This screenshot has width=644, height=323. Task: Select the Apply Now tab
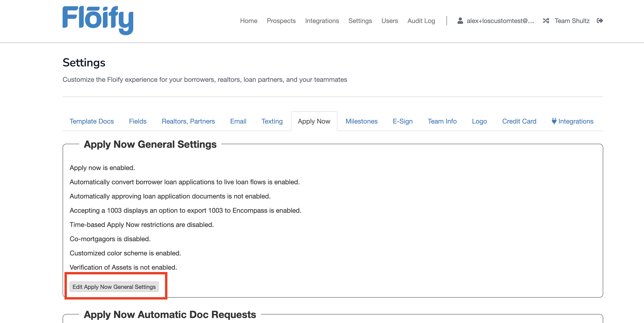(x=314, y=121)
